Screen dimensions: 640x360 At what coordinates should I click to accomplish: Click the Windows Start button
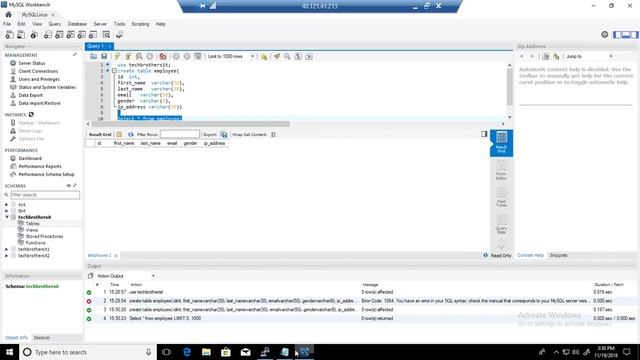click(x=9, y=352)
